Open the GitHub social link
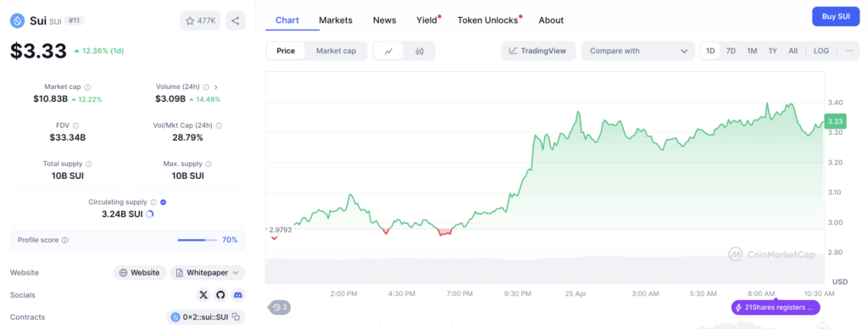 point(221,295)
